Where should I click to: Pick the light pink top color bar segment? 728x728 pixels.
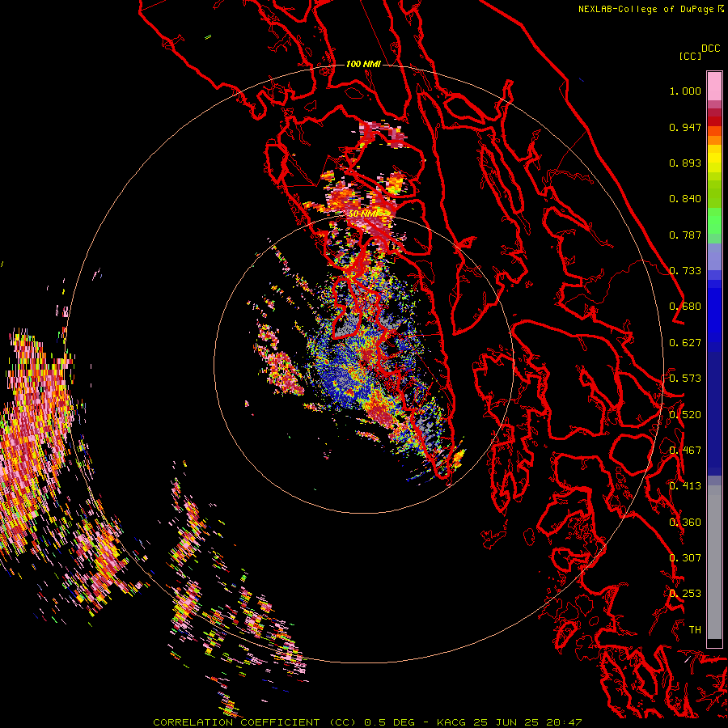click(714, 86)
